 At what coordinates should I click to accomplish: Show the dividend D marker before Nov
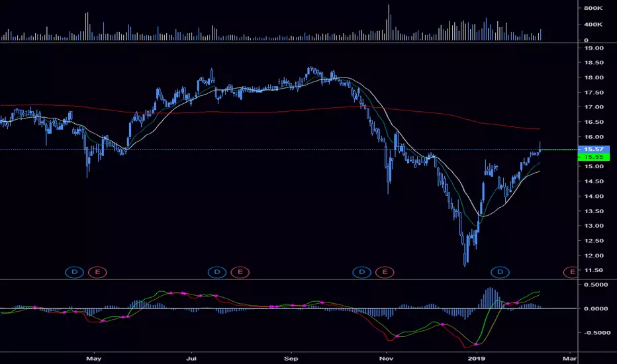click(361, 272)
